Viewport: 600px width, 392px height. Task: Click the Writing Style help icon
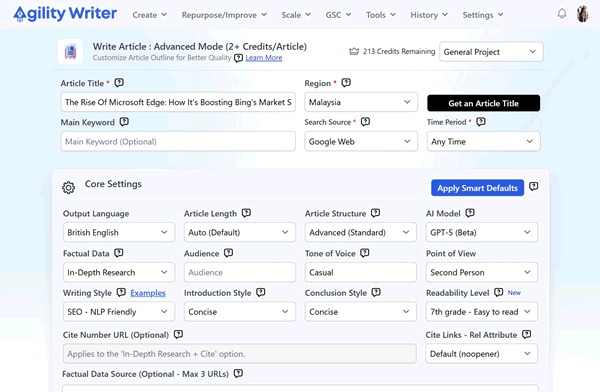coord(121,292)
